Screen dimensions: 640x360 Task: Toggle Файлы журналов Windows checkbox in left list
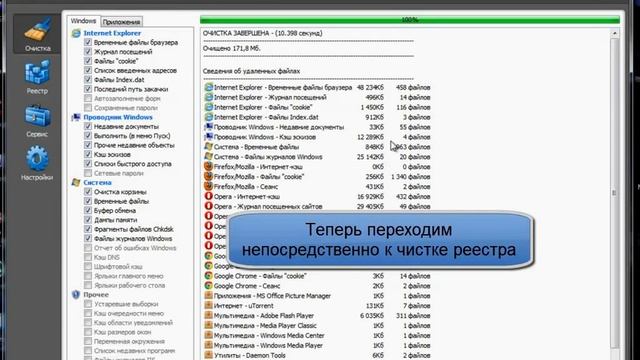point(88,238)
